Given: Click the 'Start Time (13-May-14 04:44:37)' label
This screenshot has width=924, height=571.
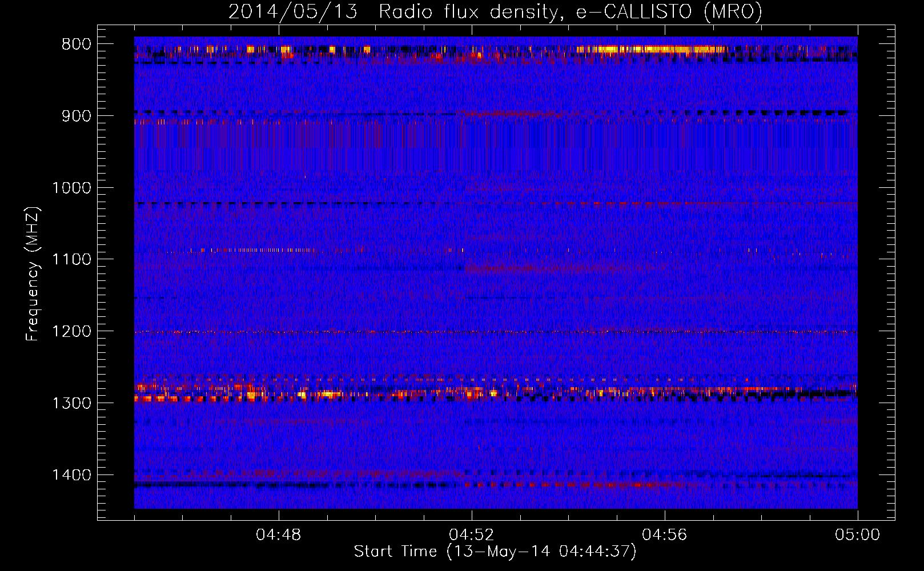Looking at the screenshot, I should (495, 552).
